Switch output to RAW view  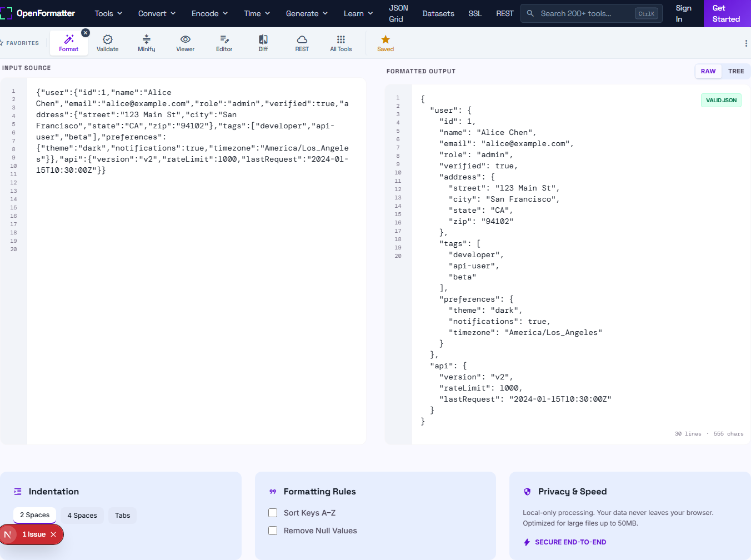pyautogui.click(x=708, y=71)
